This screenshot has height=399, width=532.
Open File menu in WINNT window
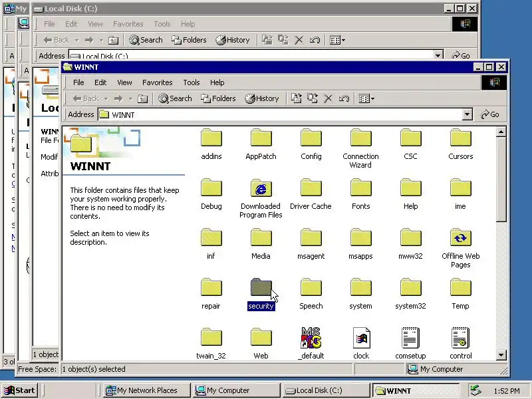click(x=78, y=82)
